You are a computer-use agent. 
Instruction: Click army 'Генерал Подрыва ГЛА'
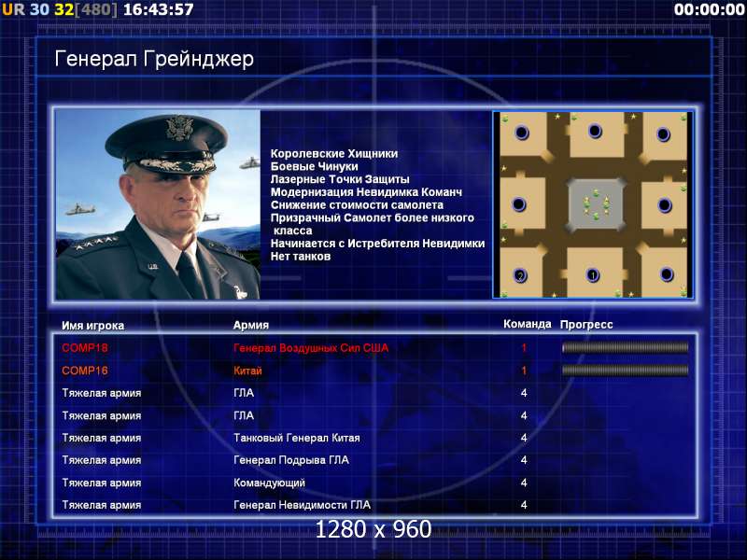click(x=291, y=460)
